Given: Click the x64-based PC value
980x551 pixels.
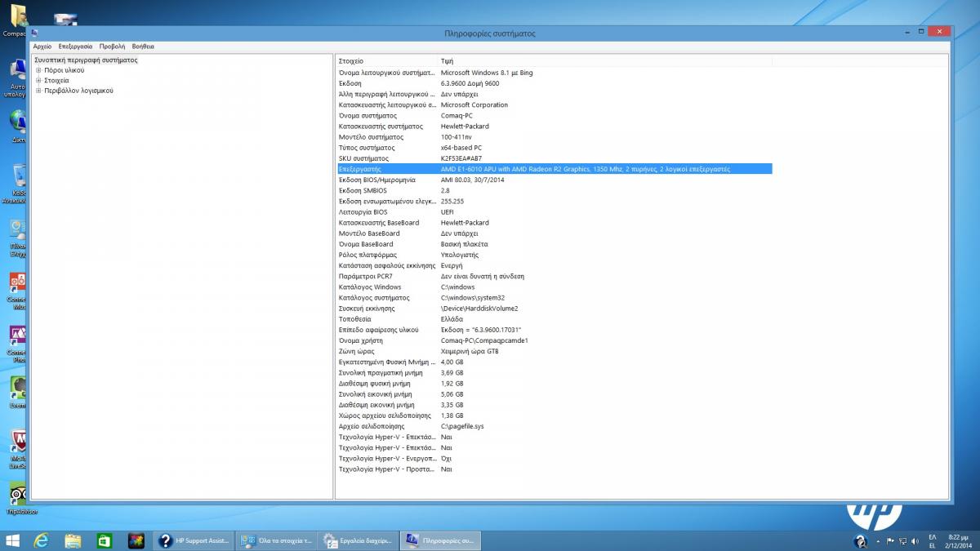Looking at the screenshot, I should pyautogui.click(x=461, y=148).
